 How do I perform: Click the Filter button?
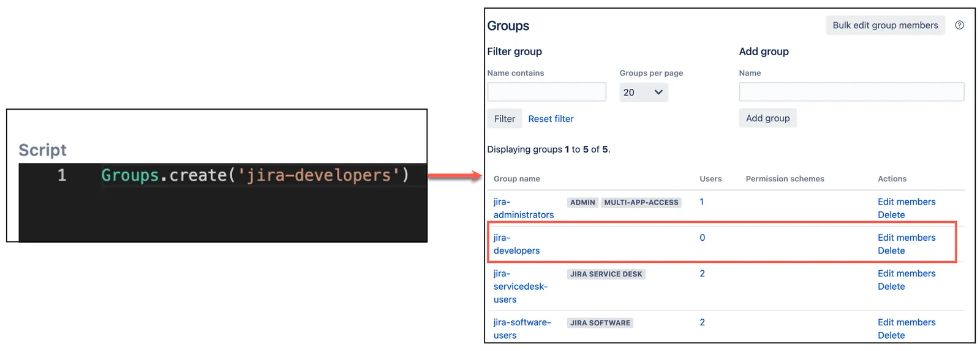pos(505,119)
